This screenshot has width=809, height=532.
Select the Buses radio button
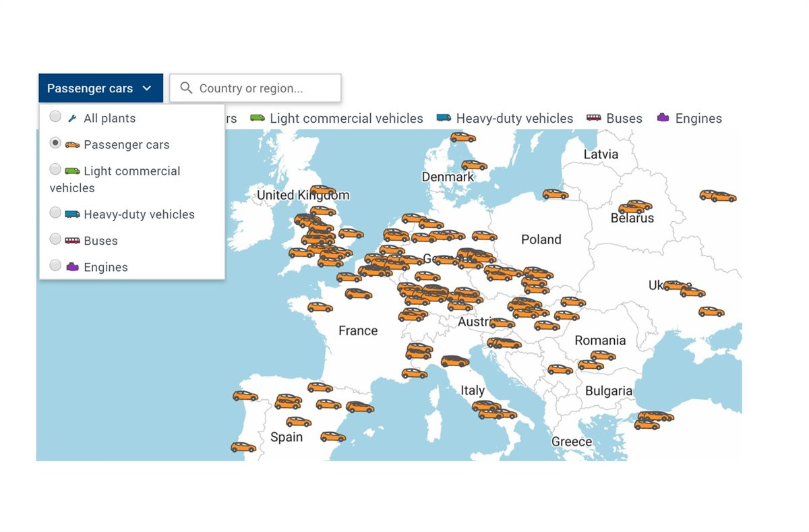pos(55,239)
